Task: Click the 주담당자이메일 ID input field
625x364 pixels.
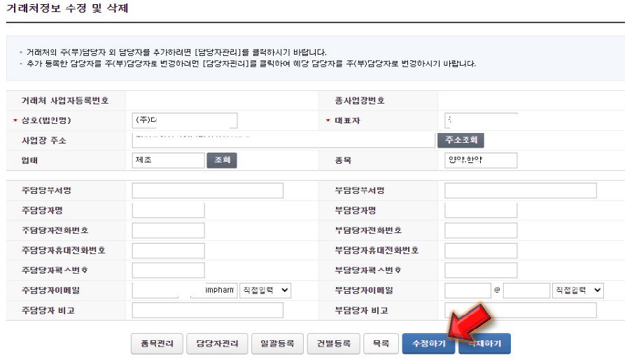Action: tap(155, 290)
